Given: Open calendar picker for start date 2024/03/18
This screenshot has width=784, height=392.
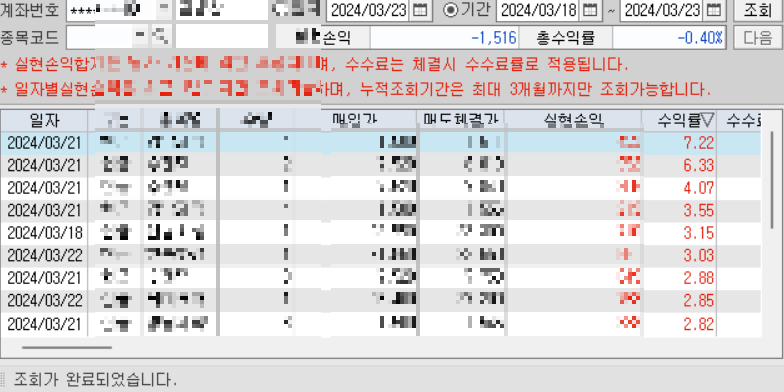Looking at the screenshot, I should 590,10.
